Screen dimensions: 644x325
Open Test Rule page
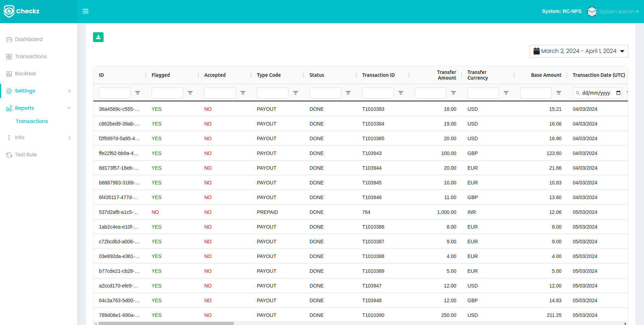[26, 155]
